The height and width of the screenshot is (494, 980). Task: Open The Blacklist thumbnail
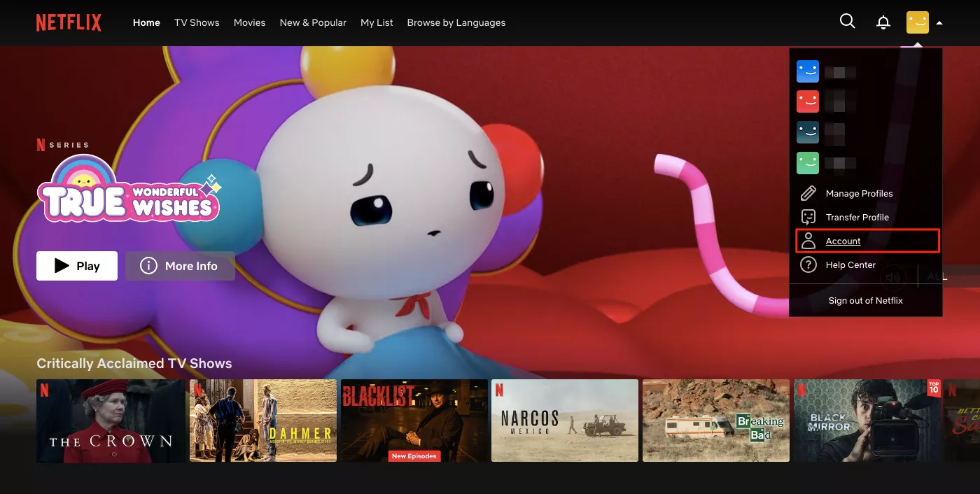pyautogui.click(x=414, y=421)
